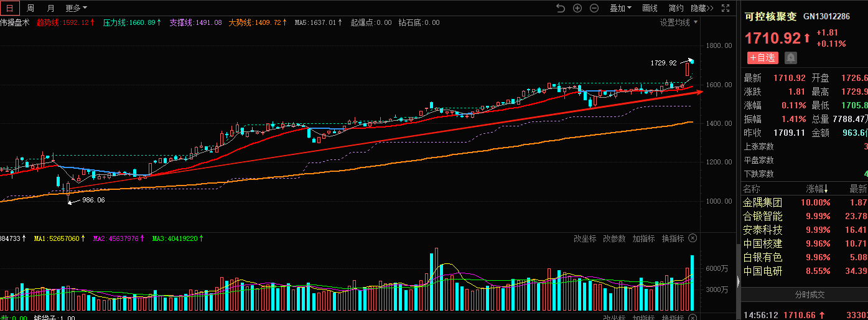This screenshot has width=868, height=320.
Task: Add to watchlist with +自选 button
Action: (763, 58)
